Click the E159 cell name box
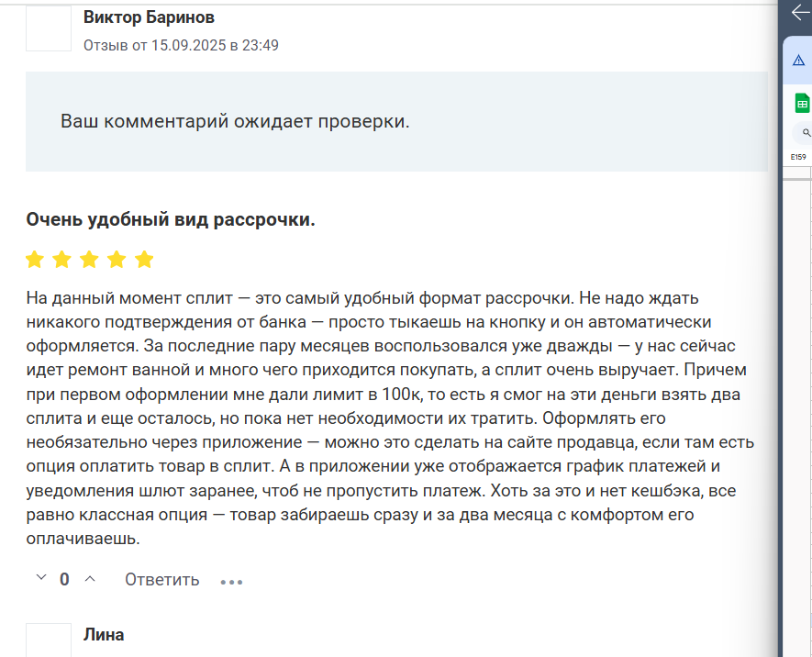This screenshot has width=812, height=657. (x=798, y=156)
